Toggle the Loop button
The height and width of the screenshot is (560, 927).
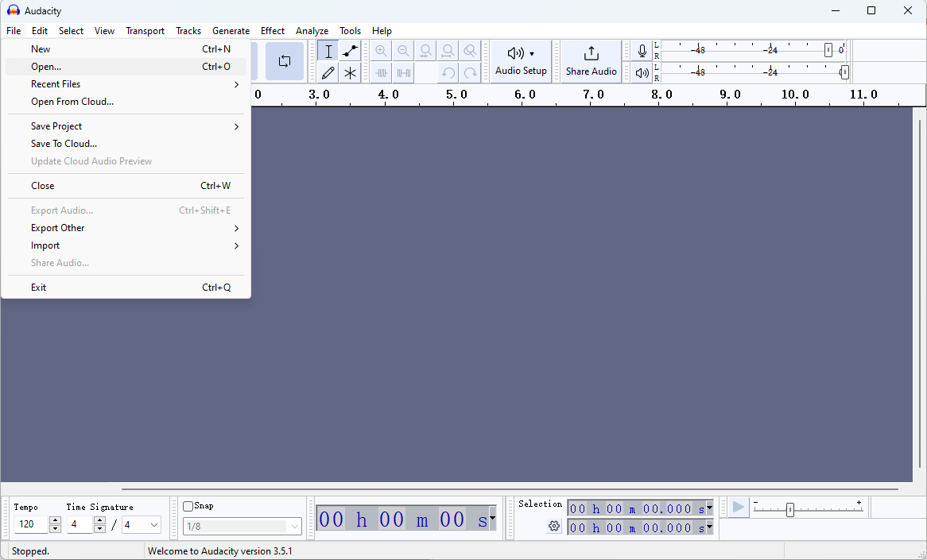pyautogui.click(x=285, y=61)
